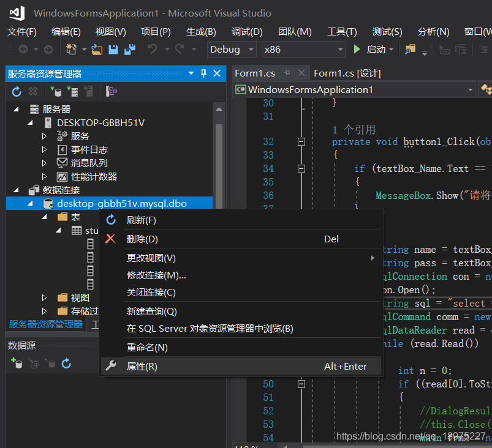Click the Find in Files toolbar icon
Screen dimensions: 492x448
(x=410, y=49)
